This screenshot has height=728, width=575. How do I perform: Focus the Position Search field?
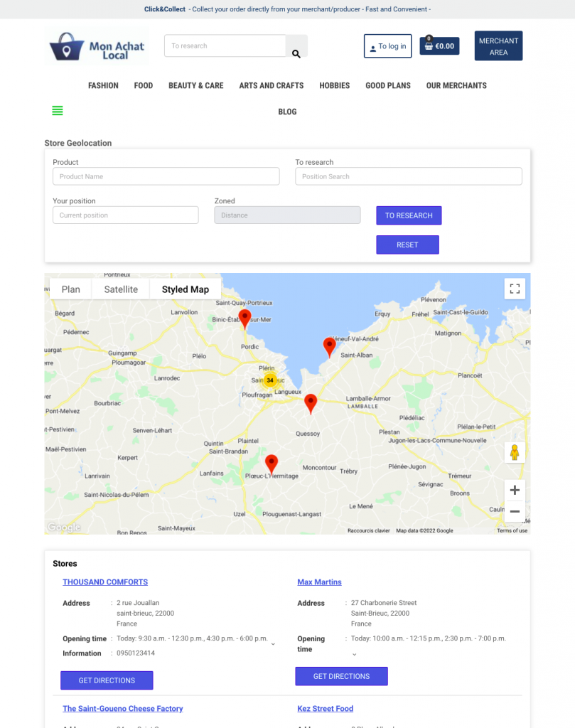click(x=409, y=176)
